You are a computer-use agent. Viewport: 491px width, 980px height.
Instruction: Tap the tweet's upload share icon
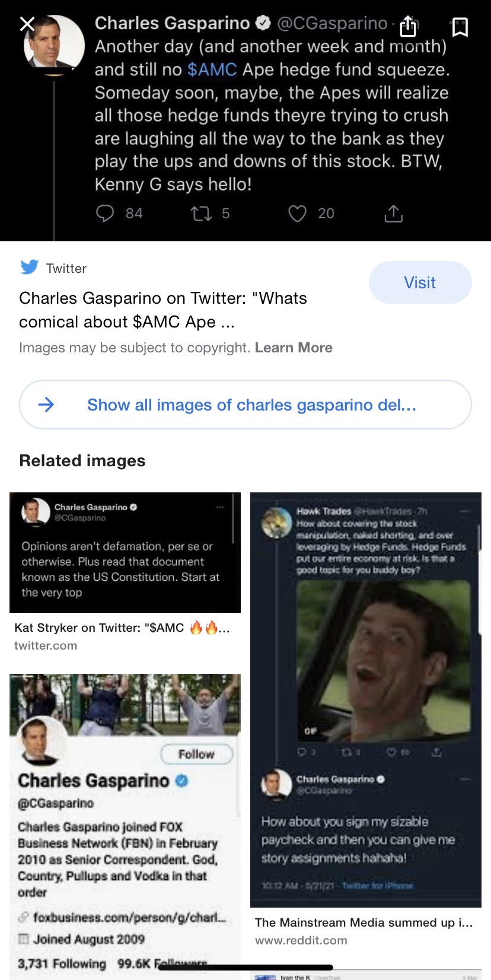[393, 213]
